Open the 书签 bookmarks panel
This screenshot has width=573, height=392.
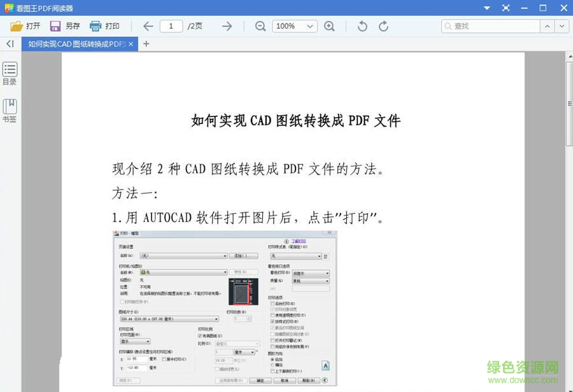coord(10,109)
